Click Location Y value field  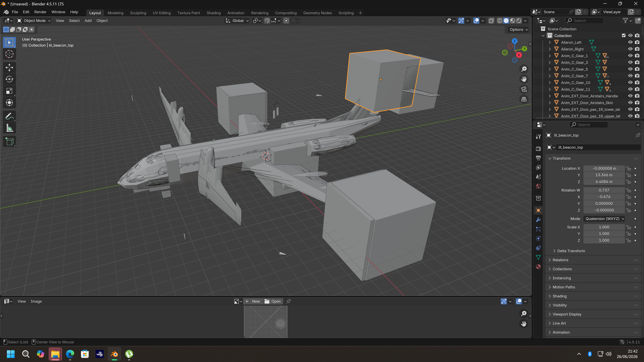pyautogui.click(x=604, y=175)
